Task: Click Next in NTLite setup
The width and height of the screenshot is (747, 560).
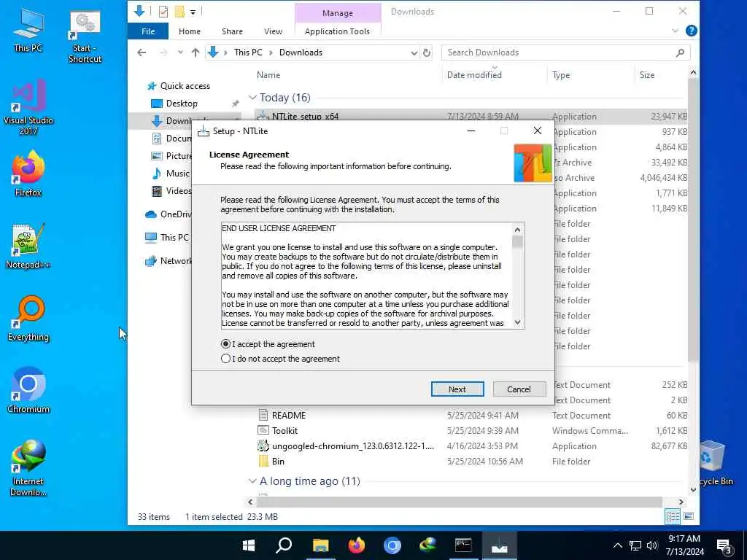Action: click(457, 389)
